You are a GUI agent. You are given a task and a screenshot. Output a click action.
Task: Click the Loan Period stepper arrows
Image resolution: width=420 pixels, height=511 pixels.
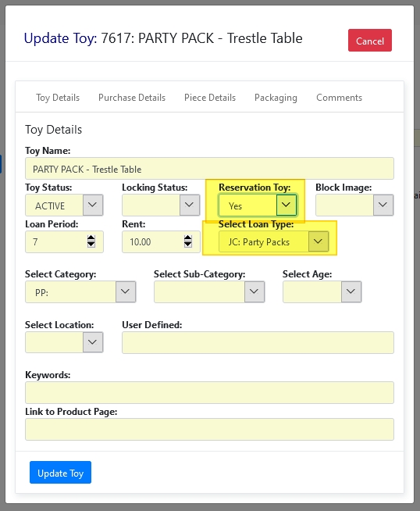91,241
